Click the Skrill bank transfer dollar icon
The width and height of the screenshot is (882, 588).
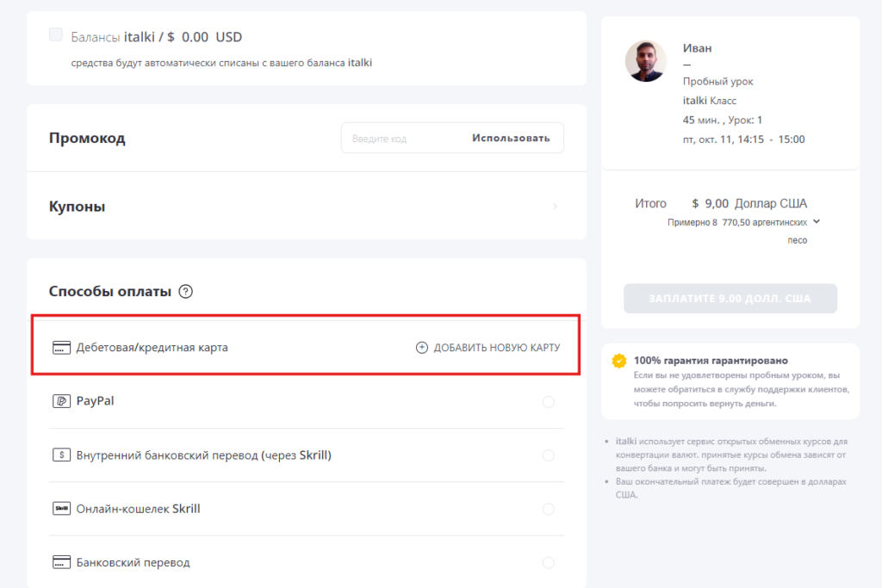point(61,455)
